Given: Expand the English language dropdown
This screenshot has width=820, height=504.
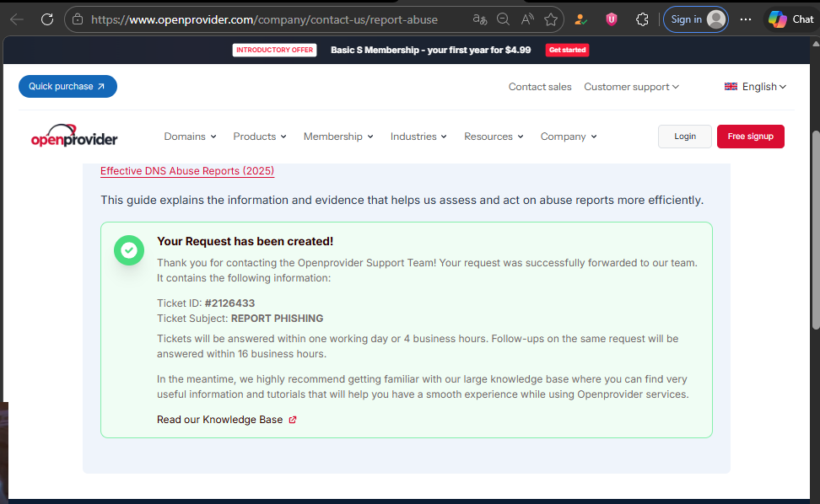Looking at the screenshot, I should pyautogui.click(x=764, y=87).
